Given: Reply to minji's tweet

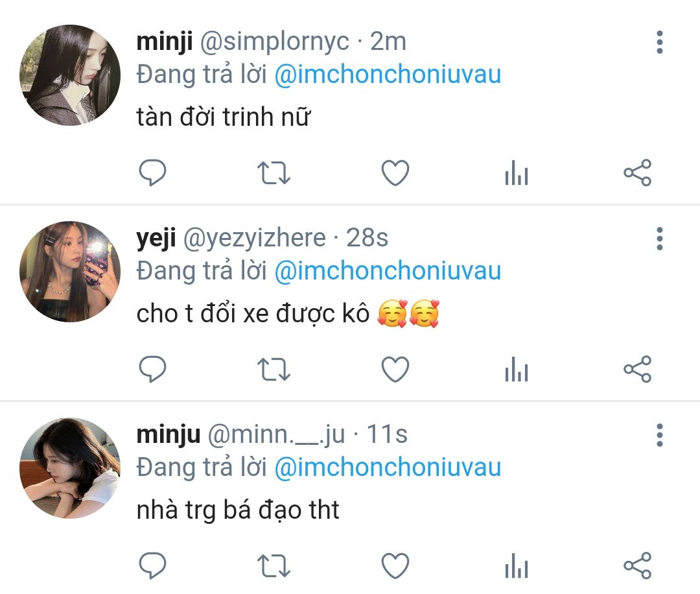Looking at the screenshot, I should pos(153,172).
